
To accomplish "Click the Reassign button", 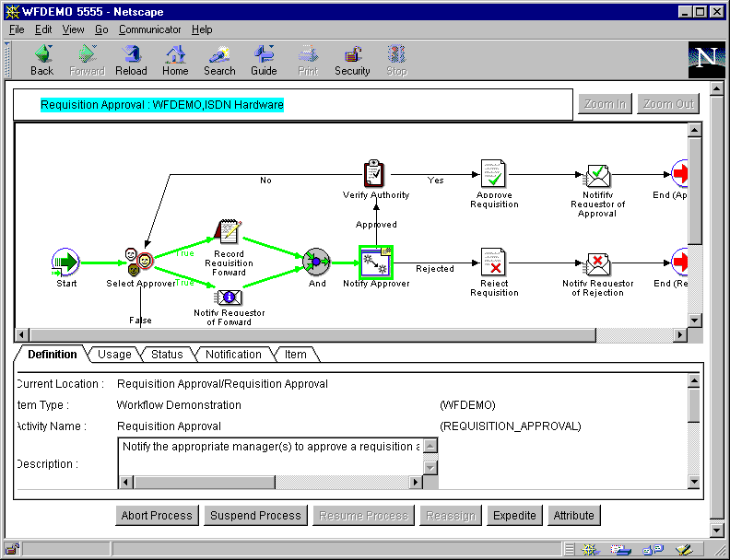I will point(451,516).
